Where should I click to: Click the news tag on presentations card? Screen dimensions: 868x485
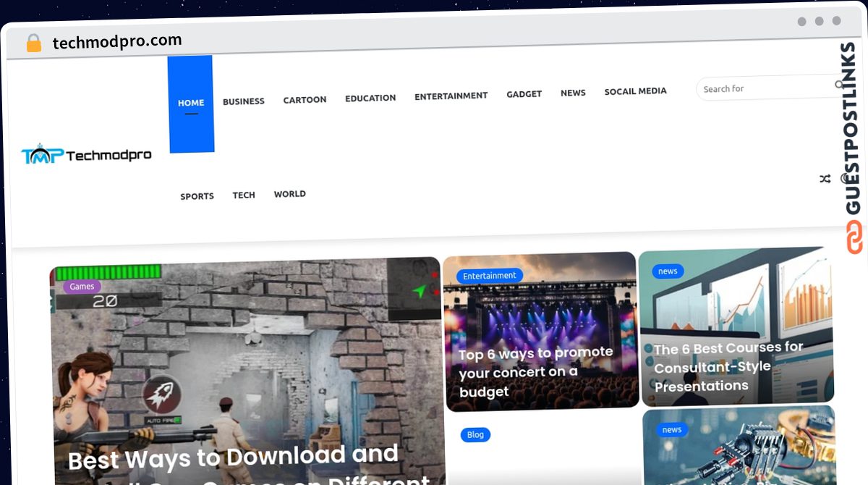pyautogui.click(x=668, y=271)
